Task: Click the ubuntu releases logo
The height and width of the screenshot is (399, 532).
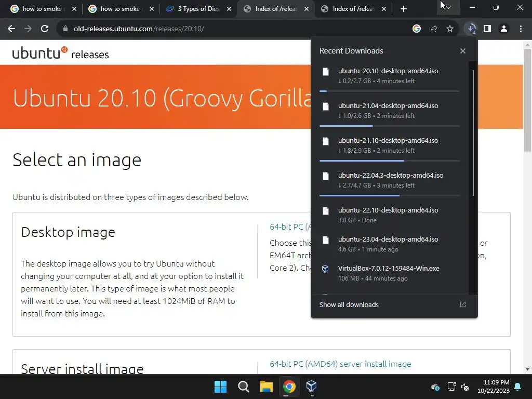Action: click(60, 53)
